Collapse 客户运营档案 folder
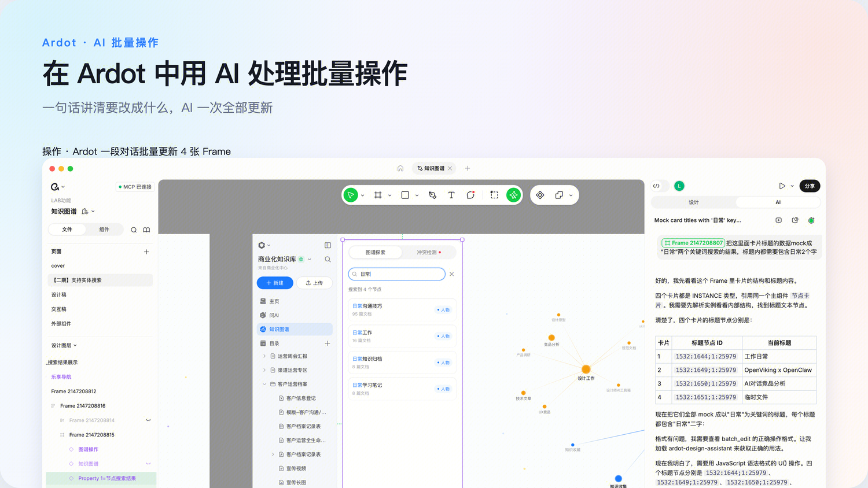 pos(264,384)
